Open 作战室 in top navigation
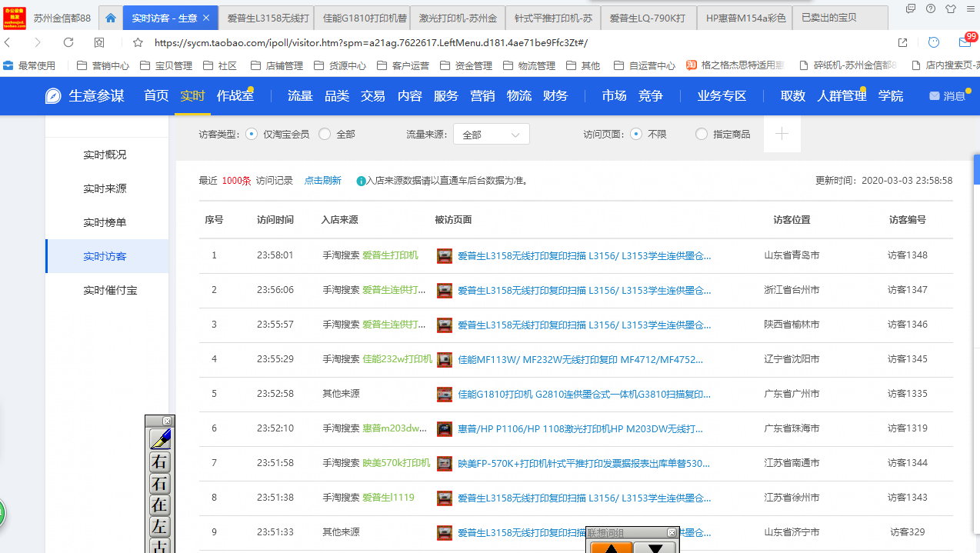The width and height of the screenshot is (980, 553). [x=235, y=96]
